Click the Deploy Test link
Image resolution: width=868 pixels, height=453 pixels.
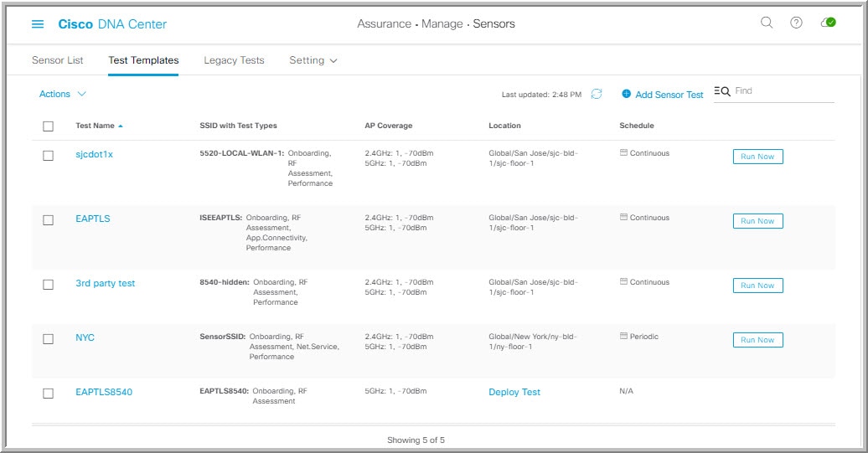[514, 392]
